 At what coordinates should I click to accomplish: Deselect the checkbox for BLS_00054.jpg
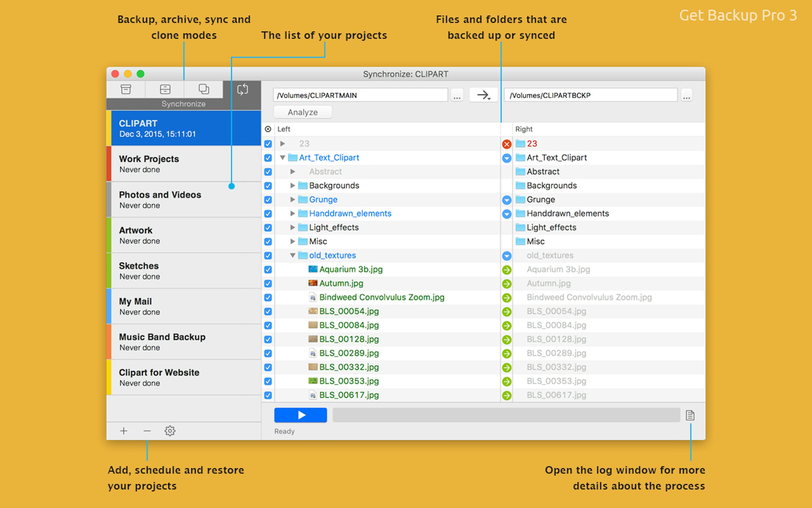click(268, 311)
